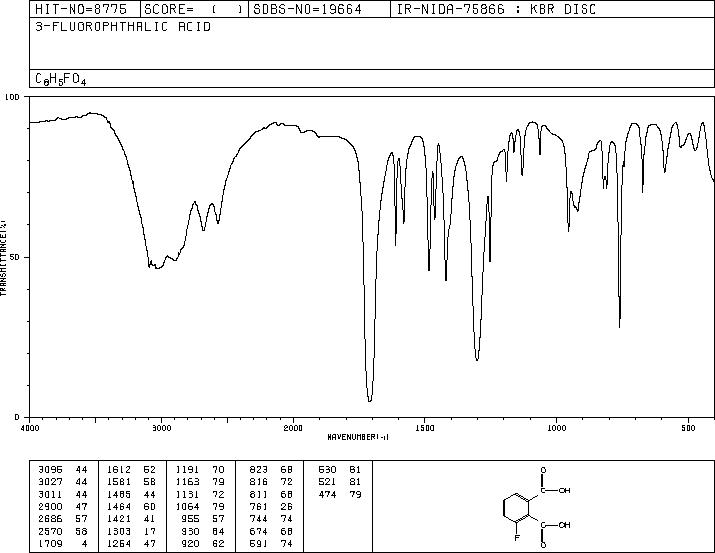Click the 674 peak table entry
Screen dimensions: 715x553
click(271, 531)
